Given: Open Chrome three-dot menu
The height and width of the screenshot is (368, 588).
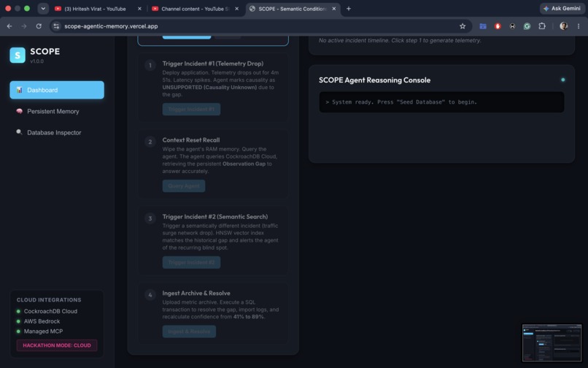Looking at the screenshot, I should (x=579, y=26).
